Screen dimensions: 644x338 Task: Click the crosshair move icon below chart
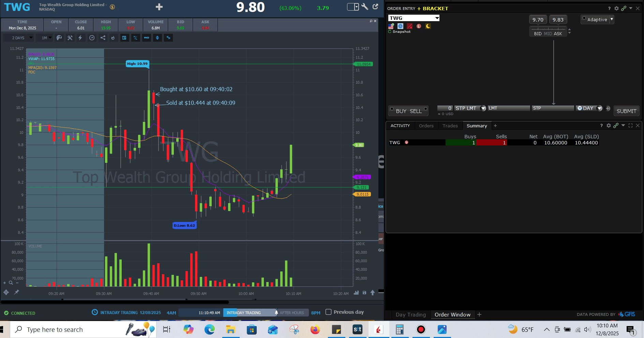tap(6, 292)
